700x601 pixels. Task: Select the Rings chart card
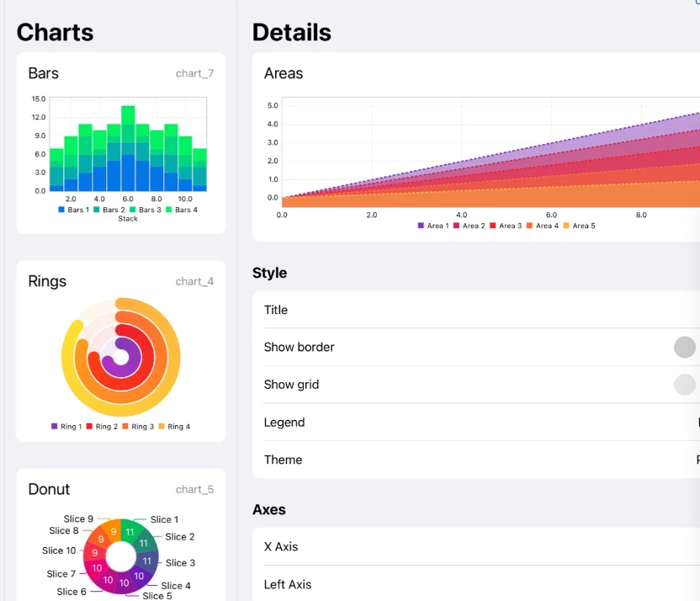tap(121, 351)
